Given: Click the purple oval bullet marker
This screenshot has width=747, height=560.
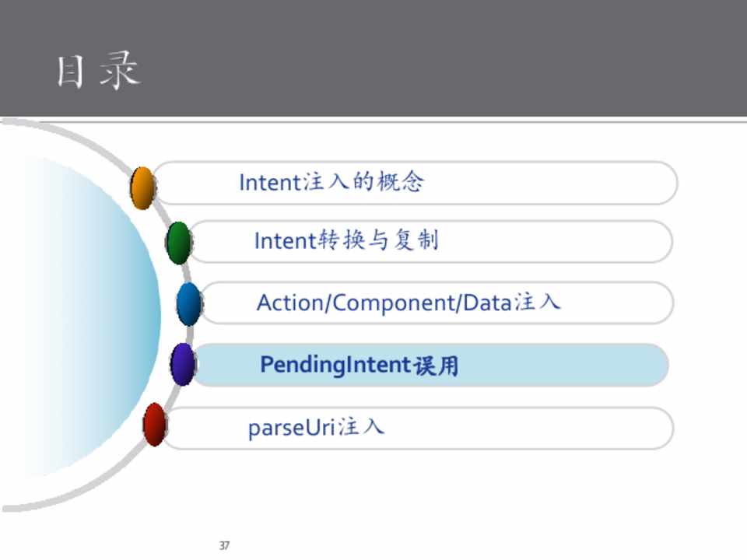Looking at the screenshot, I should tap(182, 364).
